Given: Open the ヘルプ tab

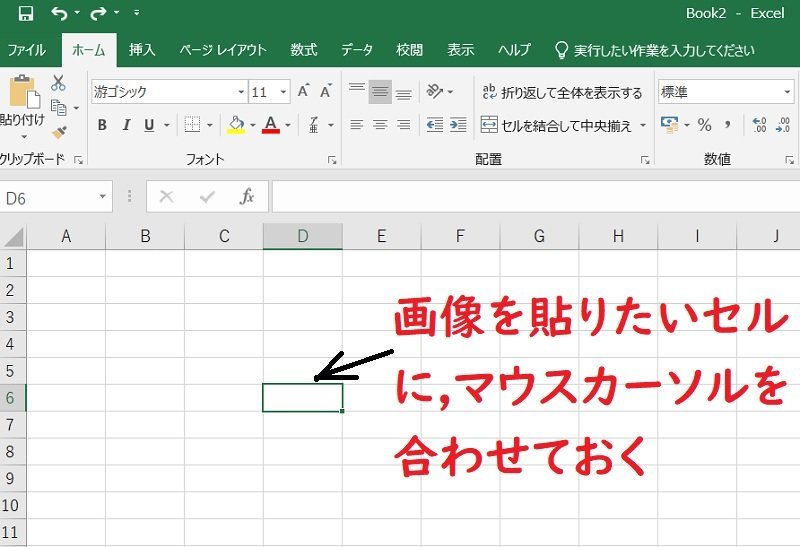Looking at the screenshot, I should click(x=514, y=50).
